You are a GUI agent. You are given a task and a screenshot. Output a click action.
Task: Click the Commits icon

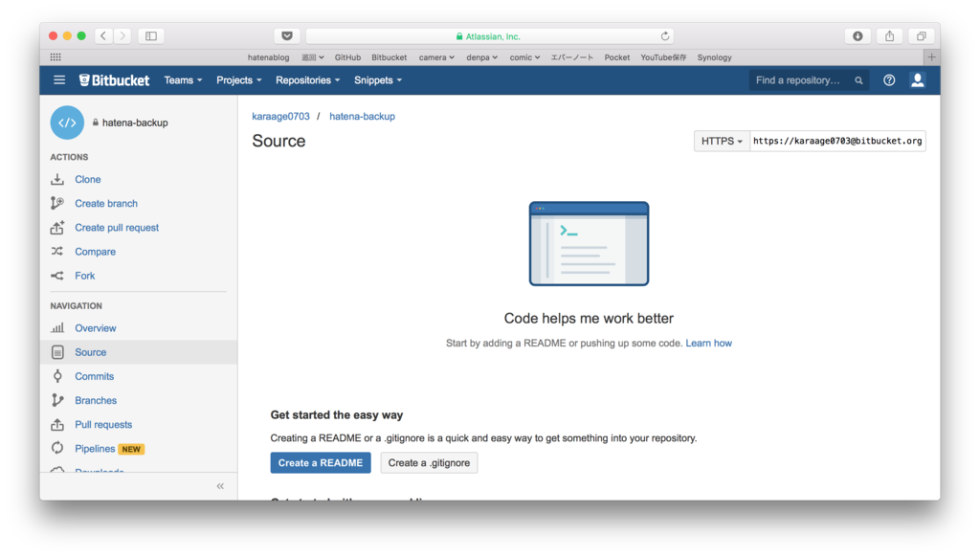pyautogui.click(x=57, y=376)
